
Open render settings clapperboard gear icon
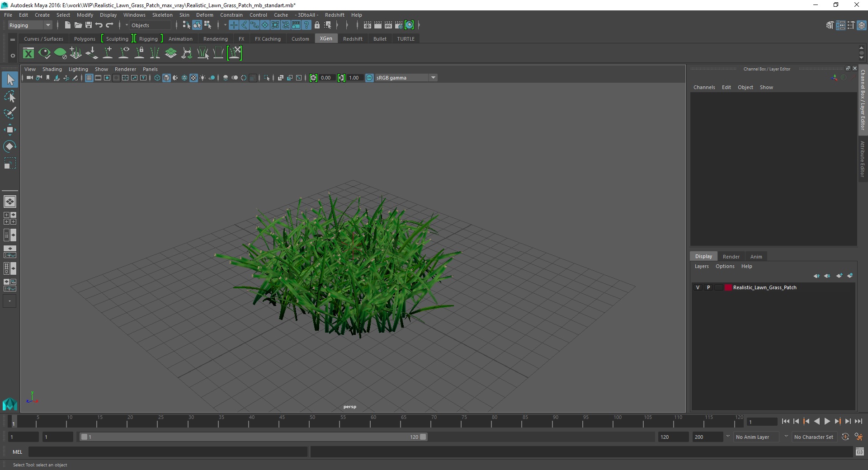(399, 25)
